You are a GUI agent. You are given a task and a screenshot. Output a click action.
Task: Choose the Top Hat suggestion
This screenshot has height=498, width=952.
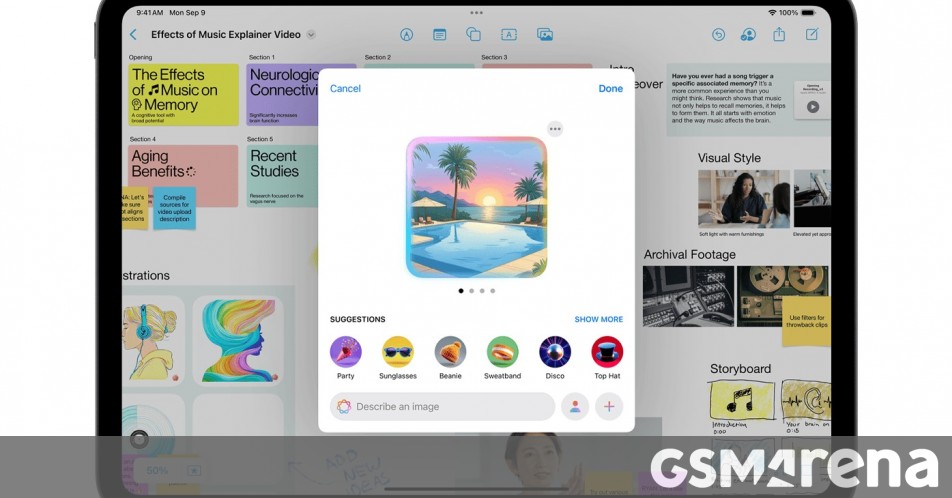pyautogui.click(x=607, y=352)
